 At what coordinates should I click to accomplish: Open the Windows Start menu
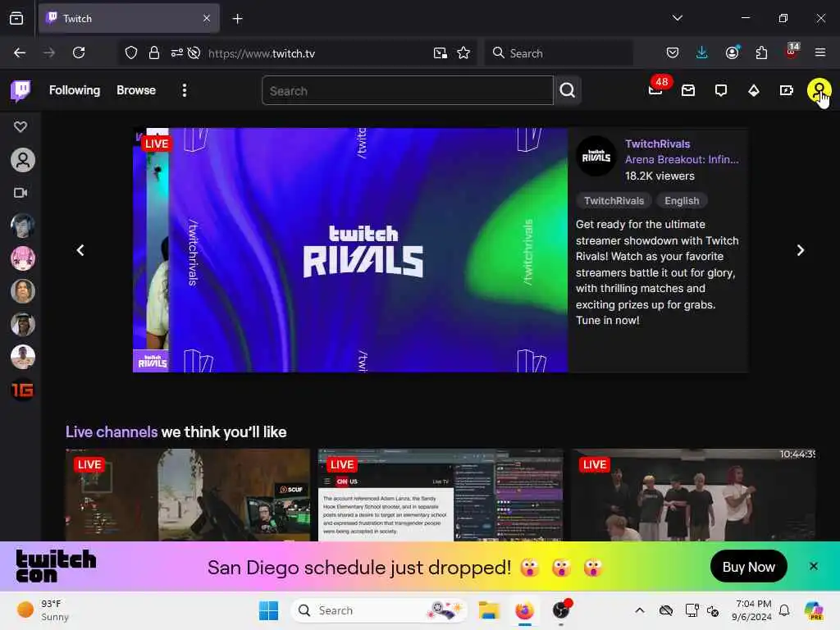[268, 610]
